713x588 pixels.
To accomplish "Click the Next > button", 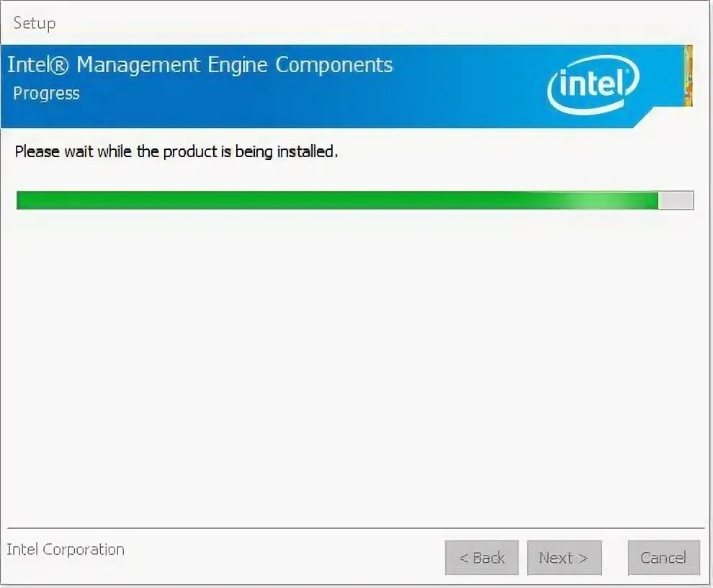I will click(565, 558).
